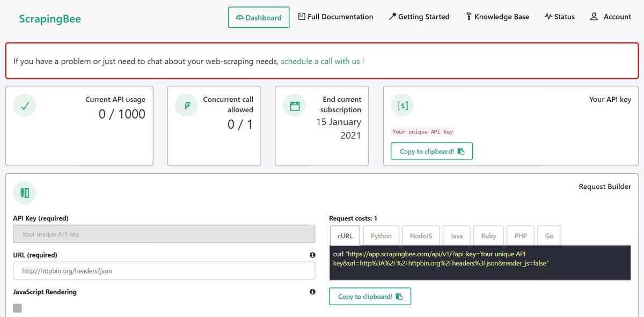644x317 pixels.
Task: Switch to the Python tab
Action: tap(381, 235)
